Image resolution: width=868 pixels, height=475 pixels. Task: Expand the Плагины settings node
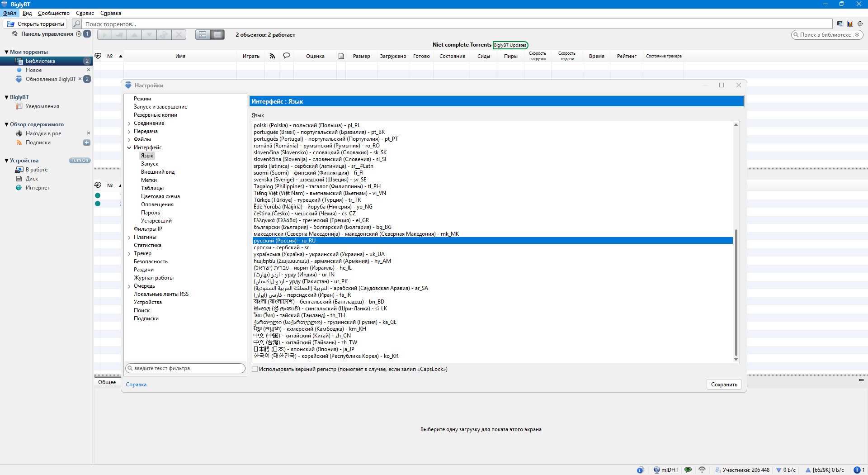[129, 237]
